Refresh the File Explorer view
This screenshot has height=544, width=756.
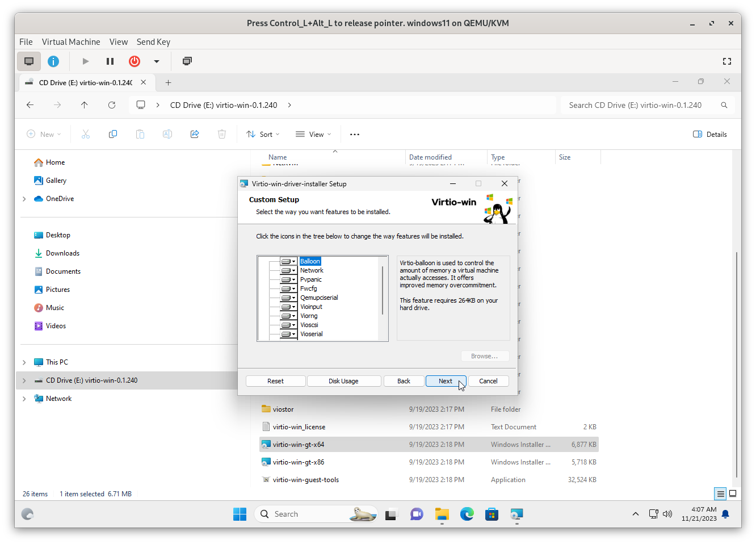112,105
